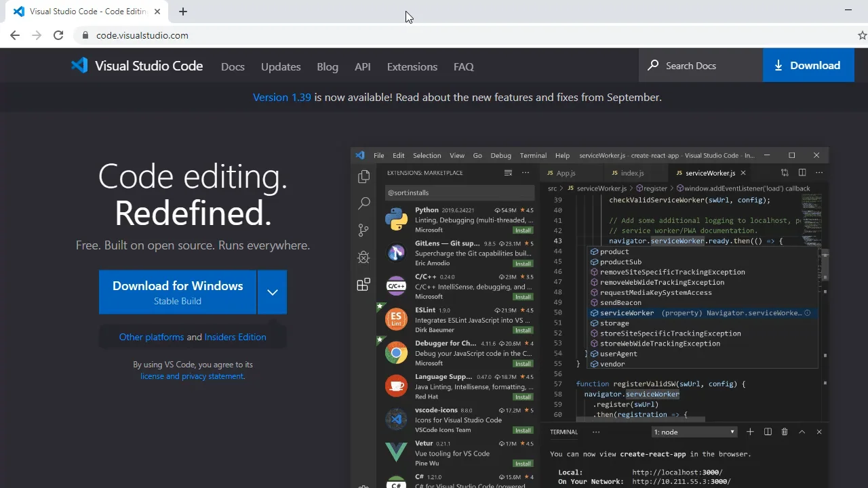Click the Vetur extension icon
This screenshot has width=868, height=488.
click(396, 452)
